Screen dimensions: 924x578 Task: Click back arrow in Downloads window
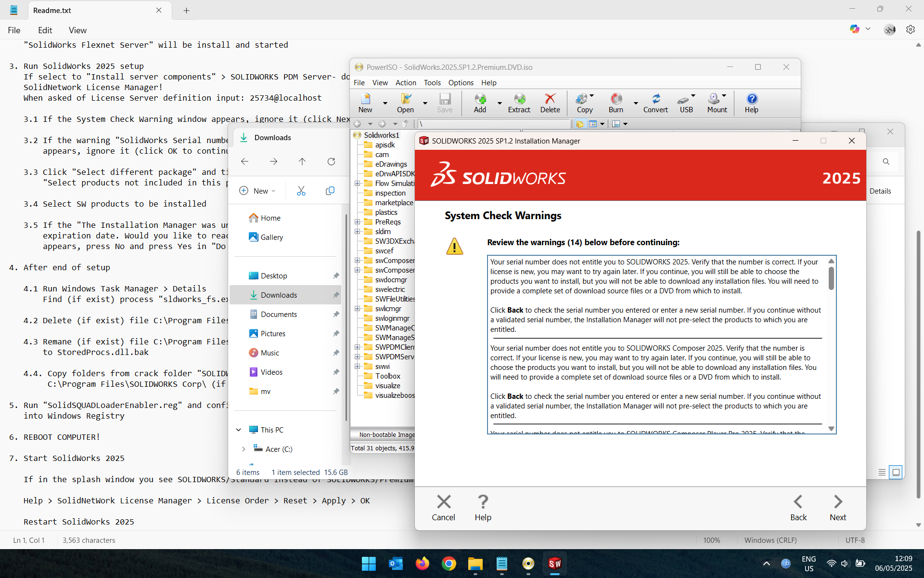244,161
